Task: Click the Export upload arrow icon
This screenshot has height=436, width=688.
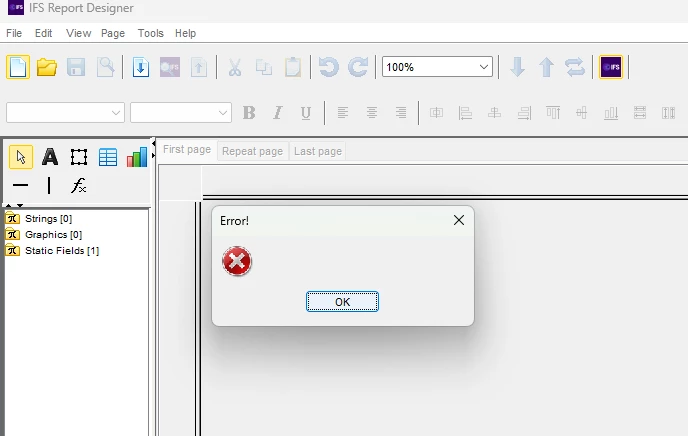Action: pyautogui.click(x=199, y=67)
